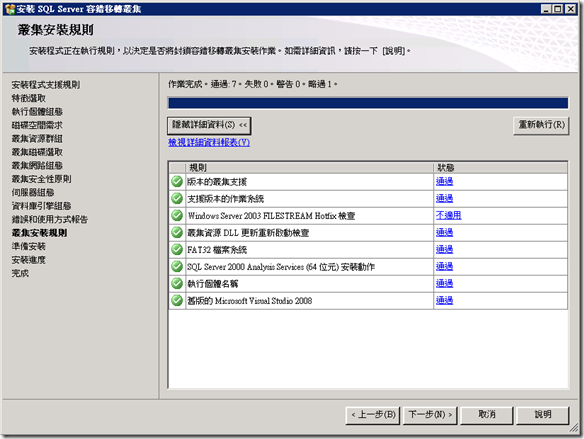Click the 取消 button
The image size is (584, 439).
(487, 415)
